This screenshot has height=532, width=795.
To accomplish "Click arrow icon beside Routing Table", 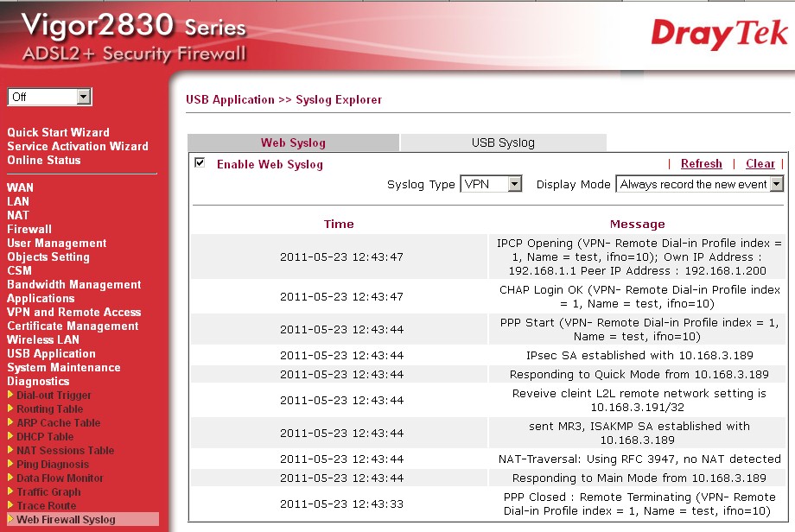I will coord(10,408).
